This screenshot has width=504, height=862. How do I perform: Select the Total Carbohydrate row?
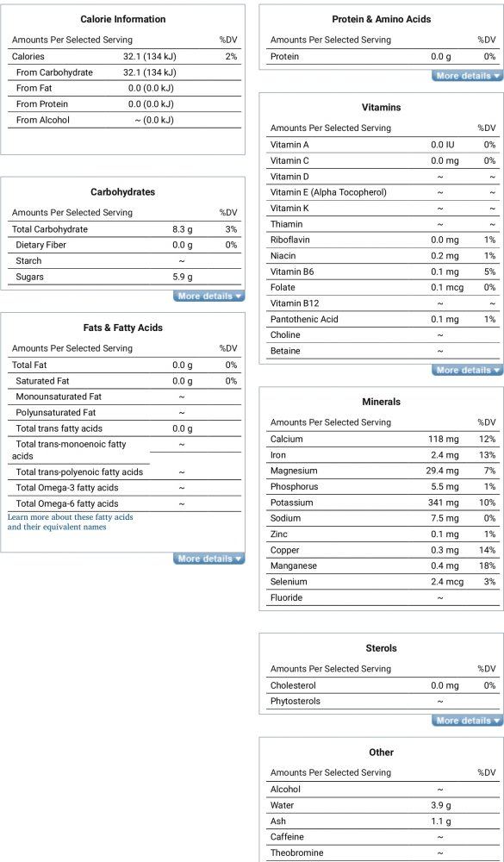(125, 229)
